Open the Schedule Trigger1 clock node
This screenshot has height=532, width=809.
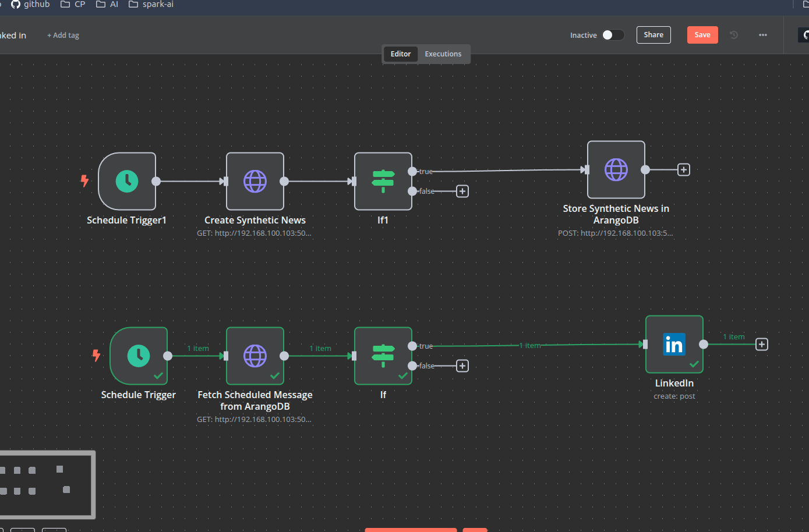coord(127,181)
